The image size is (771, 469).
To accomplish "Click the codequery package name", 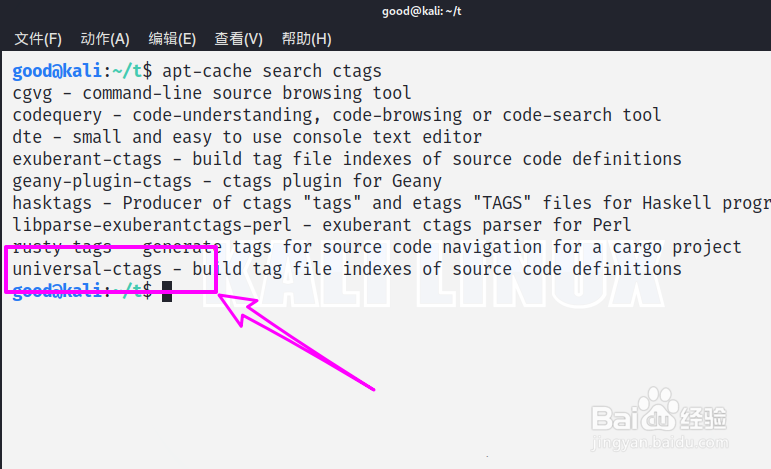I will point(57,115).
